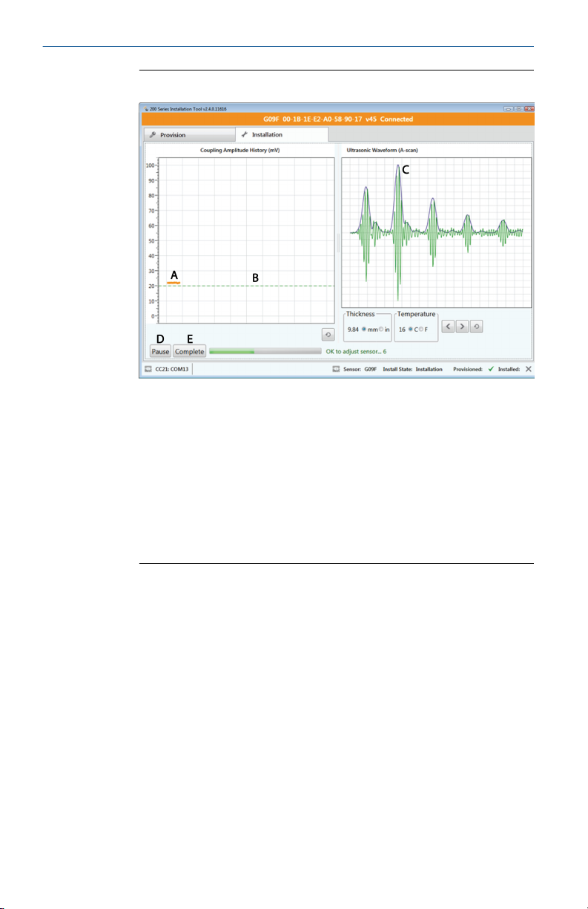Select mm thickness unit
The width and height of the screenshot is (588, 909).
coord(364,329)
